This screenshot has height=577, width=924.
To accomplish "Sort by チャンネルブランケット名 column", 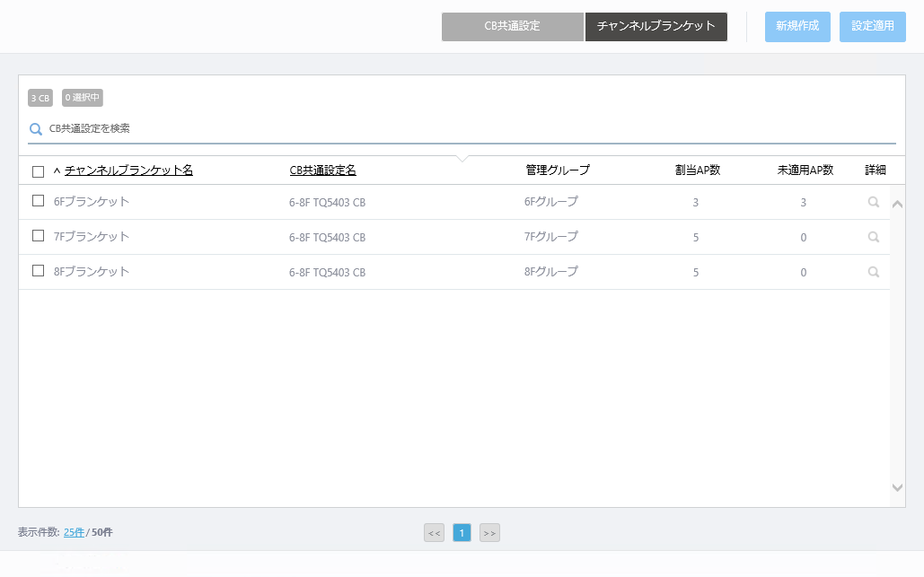I will tap(128, 170).
